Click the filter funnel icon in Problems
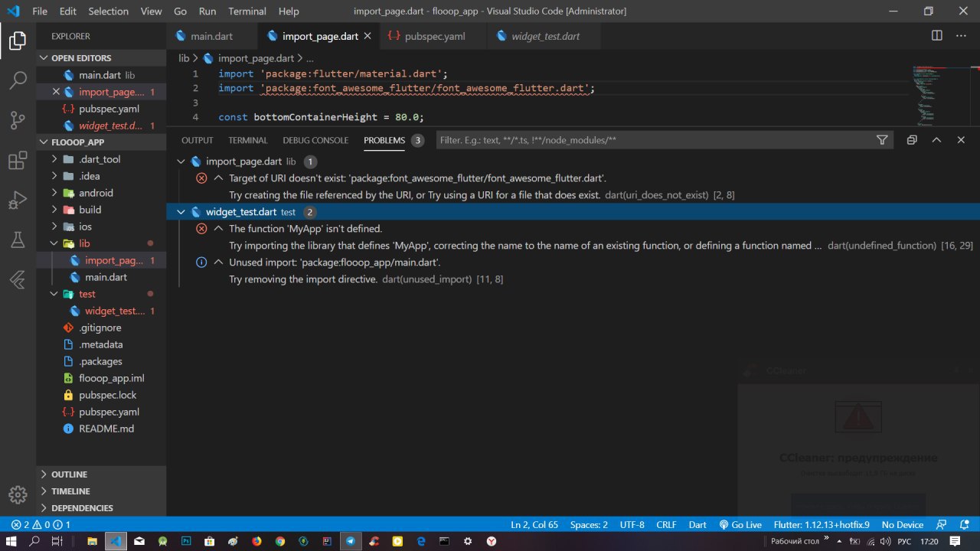 882,140
